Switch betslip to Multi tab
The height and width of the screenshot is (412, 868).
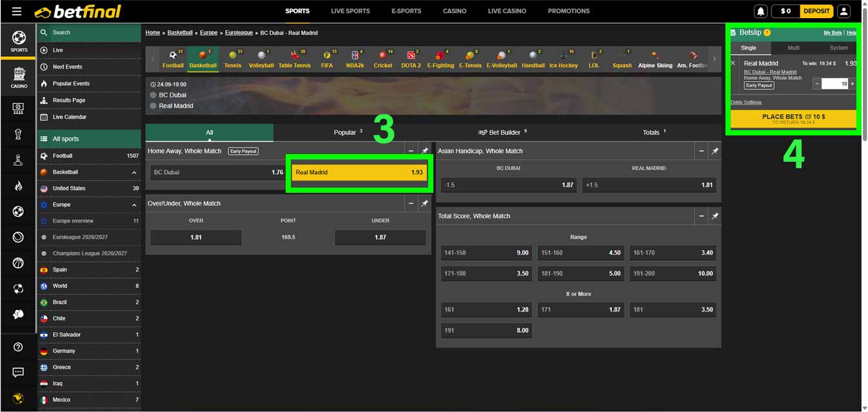(x=793, y=48)
